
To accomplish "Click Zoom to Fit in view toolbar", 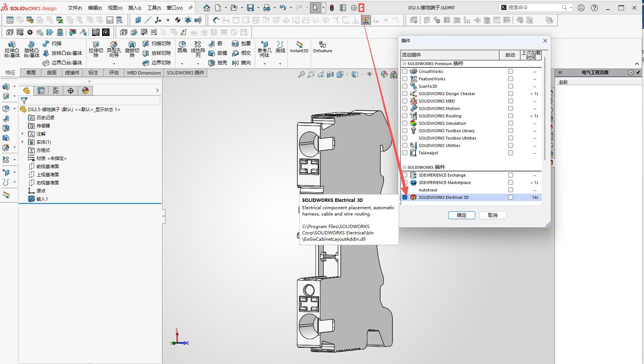I will [x=301, y=75].
